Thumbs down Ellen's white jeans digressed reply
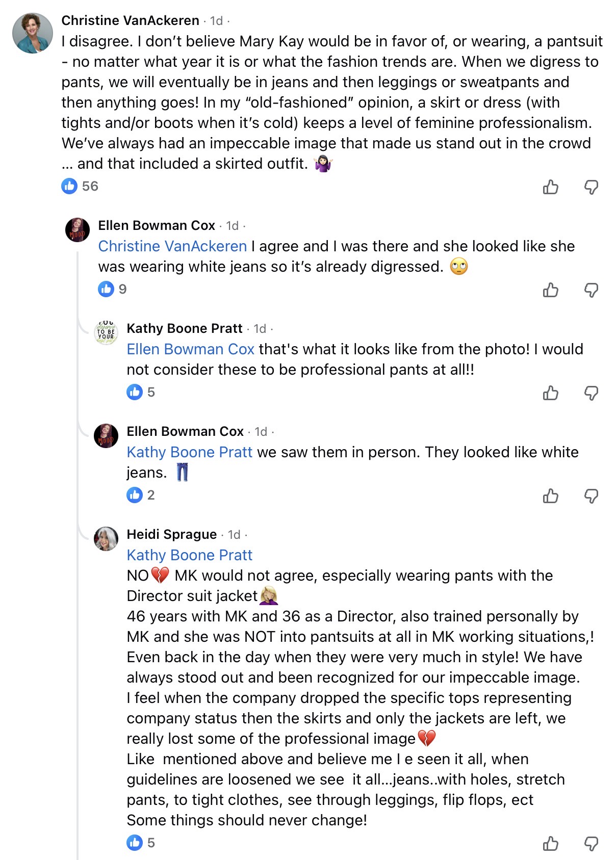 591,290
